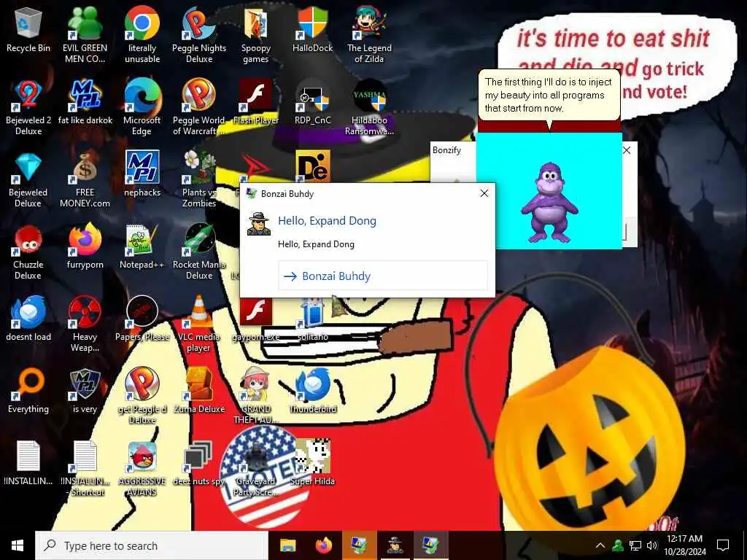
Task: Click the Hello, Expand Dong heading text
Action: point(327,221)
